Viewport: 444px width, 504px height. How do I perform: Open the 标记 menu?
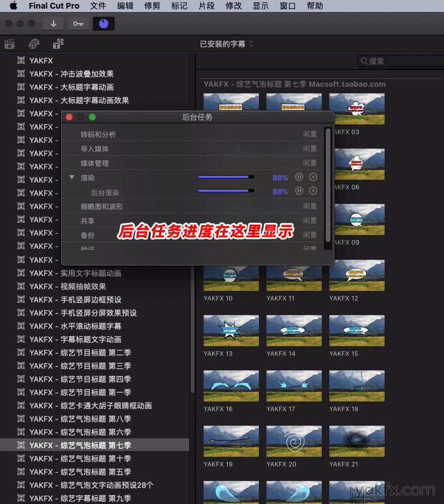[x=179, y=6]
